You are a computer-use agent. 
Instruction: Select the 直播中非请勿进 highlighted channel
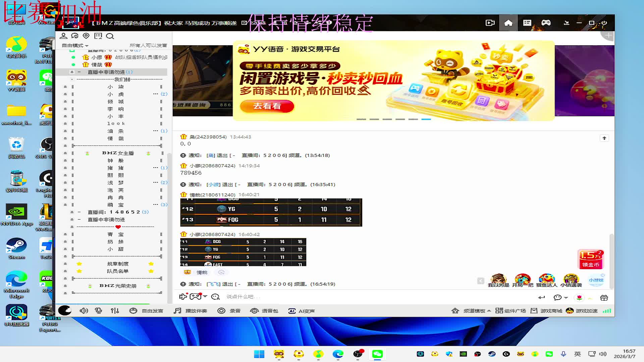click(x=106, y=72)
